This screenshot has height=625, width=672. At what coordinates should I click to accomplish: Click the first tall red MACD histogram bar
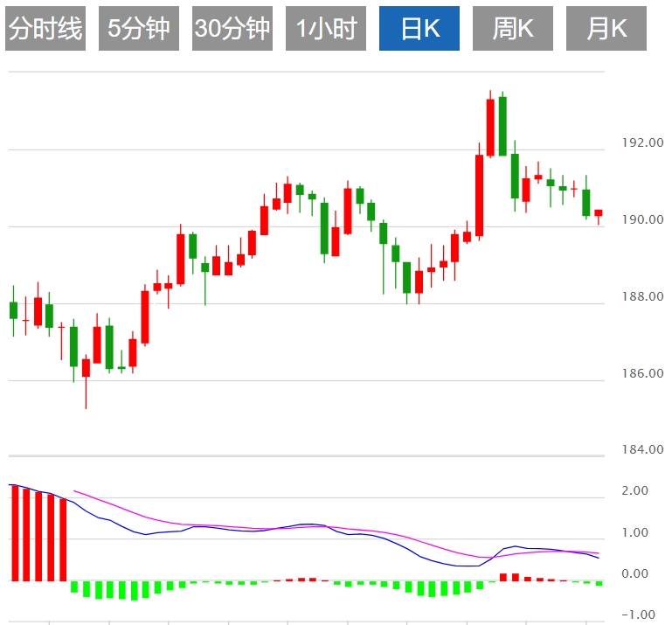click(x=15, y=533)
